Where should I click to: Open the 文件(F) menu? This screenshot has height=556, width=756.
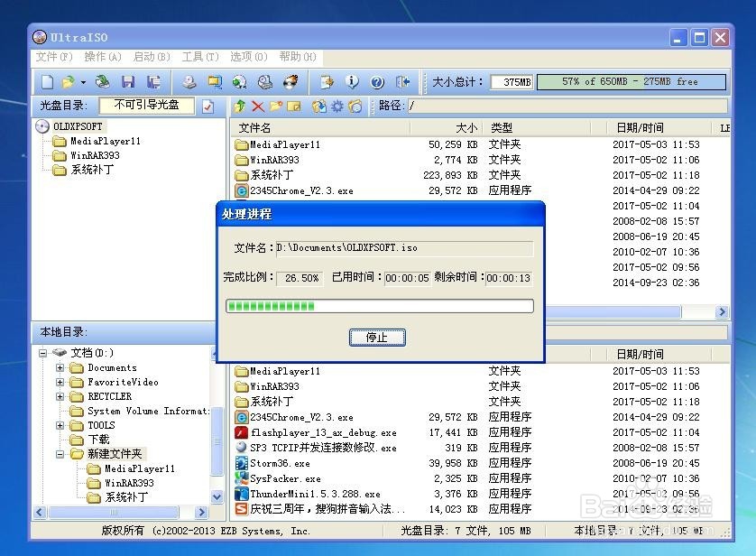pyautogui.click(x=54, y=57)
